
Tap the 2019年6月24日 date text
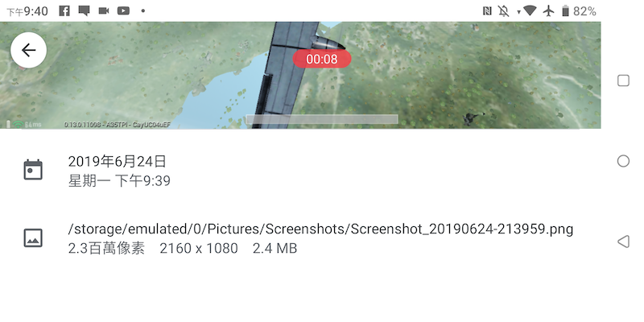pos(117,162)
